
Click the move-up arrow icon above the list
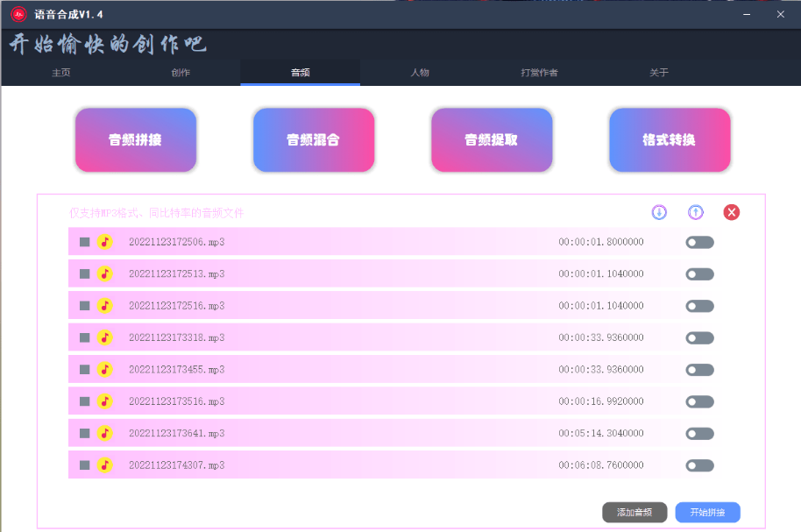point(696,212)
